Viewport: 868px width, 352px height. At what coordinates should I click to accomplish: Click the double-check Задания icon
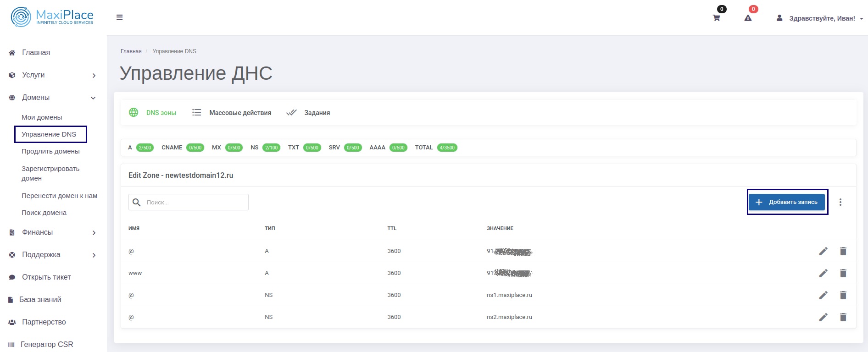pos(291,112)
